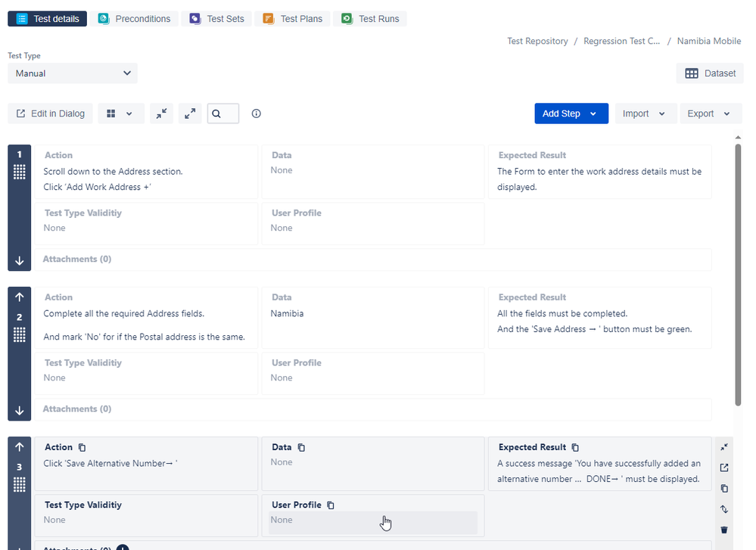Collapse all steps icon in toolbar
Viewport: 756px width, 550px height.
161,113
